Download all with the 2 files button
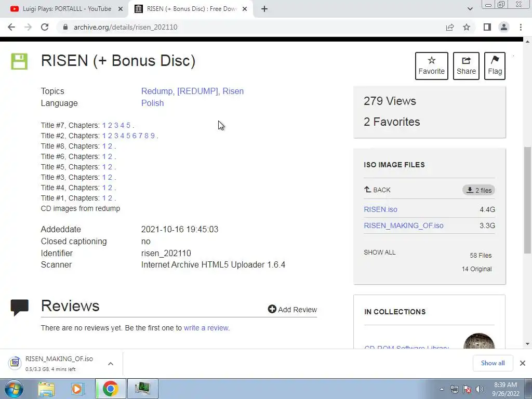Image resolution: width=532 pixels, height=399 pixels. [478, 190]
